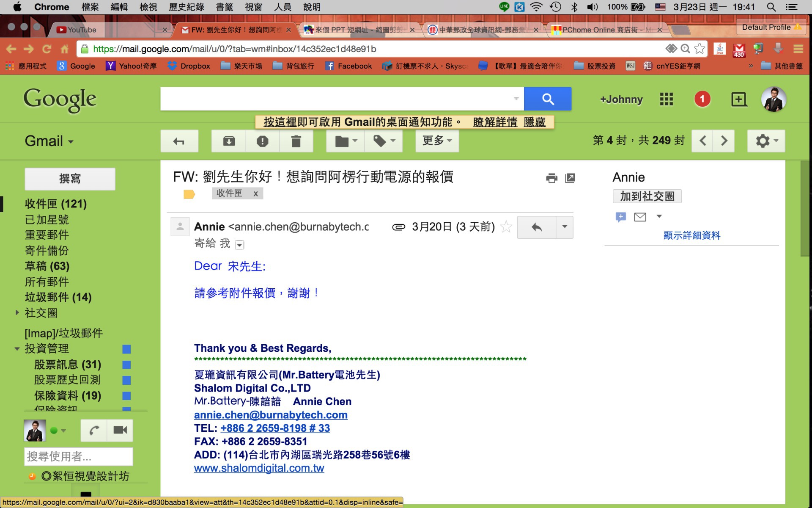Screen dimensions: 812x508
Task: Delete the email with the trash icon
Action: pos(296,141)
